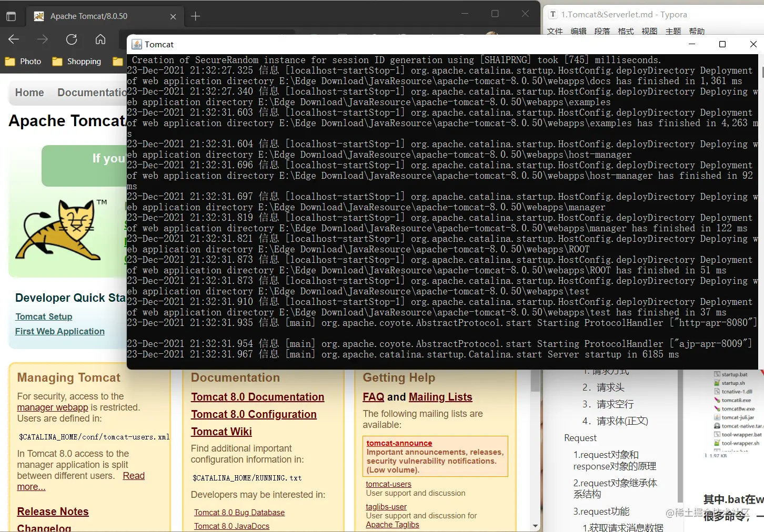Open Tomcat 8.0 Bug Database link

(239, 513)
